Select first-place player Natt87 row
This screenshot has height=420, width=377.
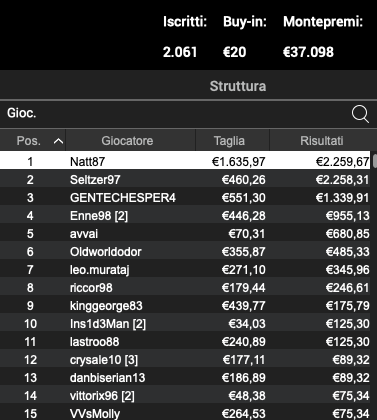pos(185,161)
